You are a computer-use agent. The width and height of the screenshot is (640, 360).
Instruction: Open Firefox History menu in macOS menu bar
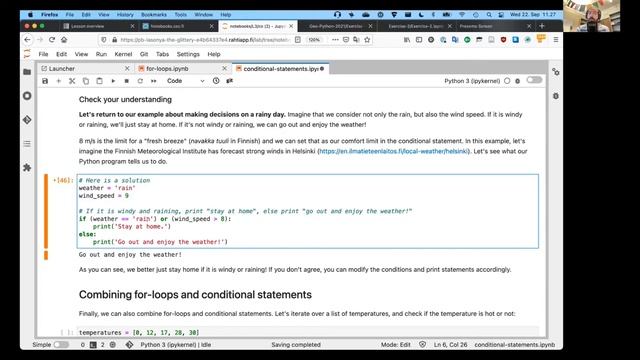click(125, 14)
